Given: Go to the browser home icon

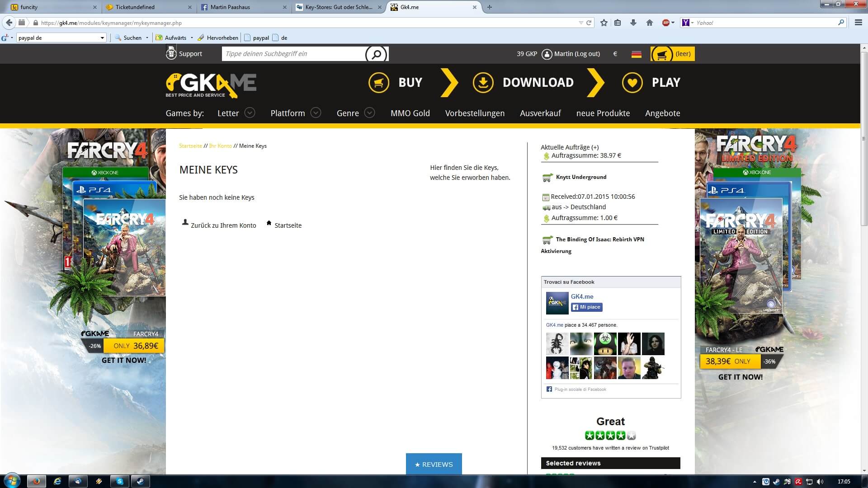Looking at the screenshot, I should 650,23.
